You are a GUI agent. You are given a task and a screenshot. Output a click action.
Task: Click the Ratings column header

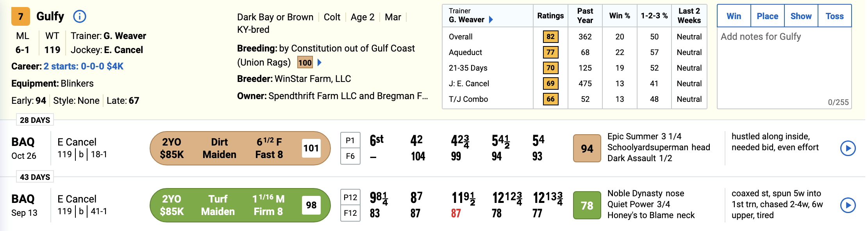tap(550, 16)
